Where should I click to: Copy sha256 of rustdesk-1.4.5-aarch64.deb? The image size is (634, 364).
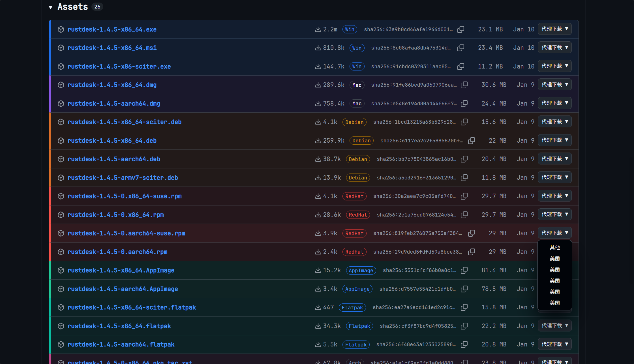coord(464,159)
